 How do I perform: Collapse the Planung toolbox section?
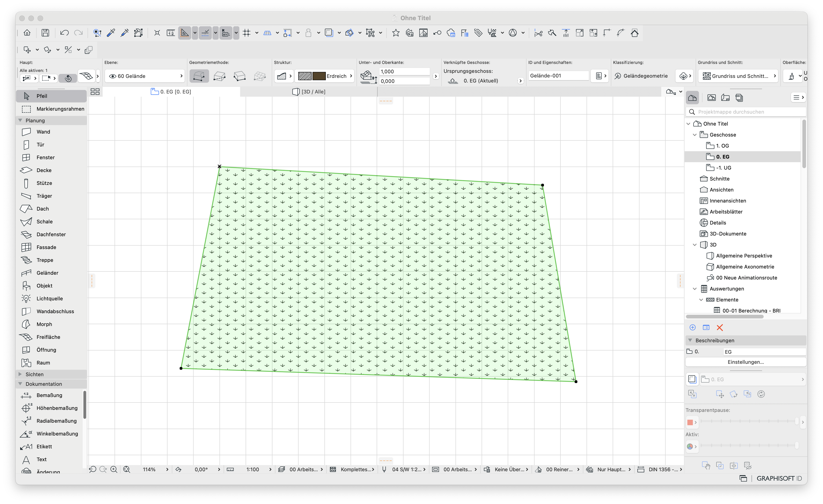click(20, 121)
